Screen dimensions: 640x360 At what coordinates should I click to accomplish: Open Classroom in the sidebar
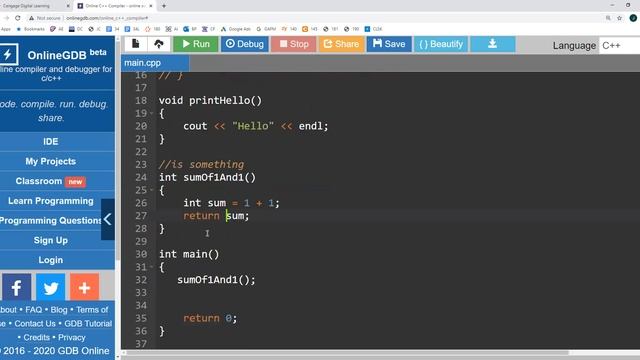[51, 181]
